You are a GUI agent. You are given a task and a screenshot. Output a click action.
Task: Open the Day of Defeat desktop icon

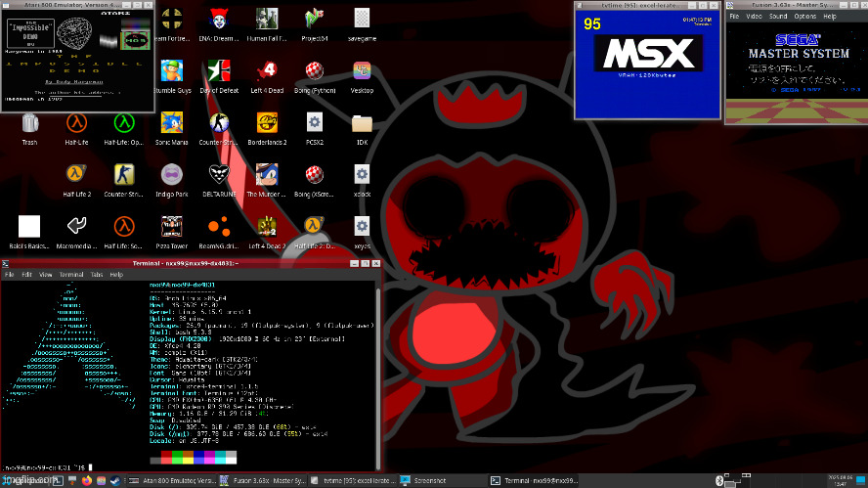click(219, 70)
